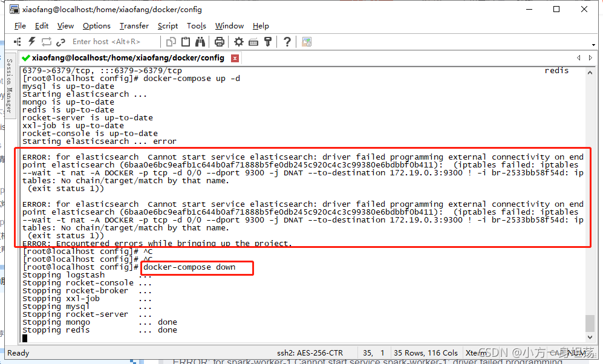The width and height of the screenshot is (603, 364).
Task: Click the terminal scrollbar down arrow
Action: (x=590, y=337)
